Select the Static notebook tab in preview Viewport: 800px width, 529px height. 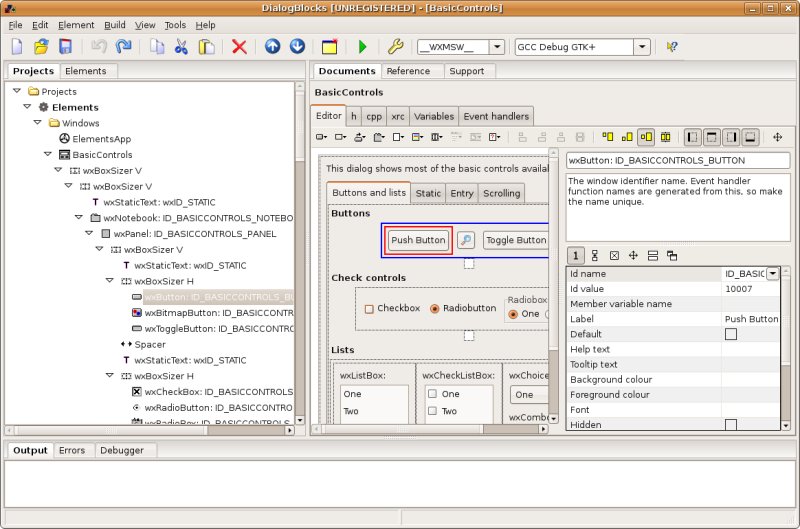[x=428, y=193]
